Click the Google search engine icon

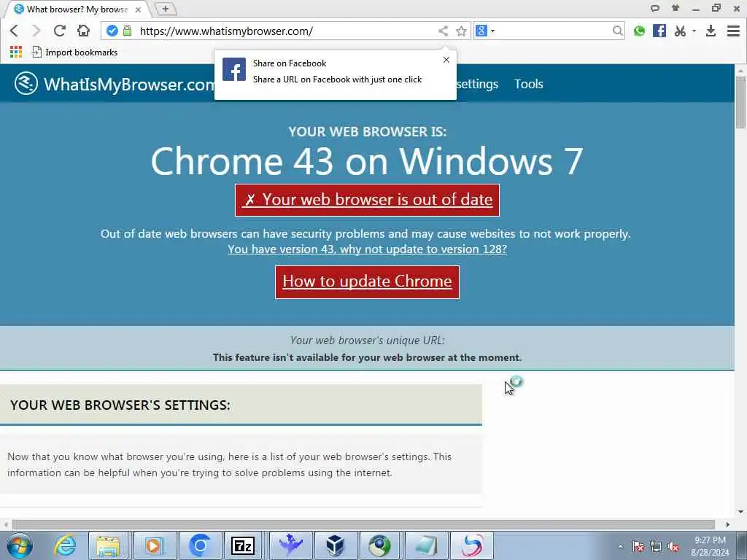[x=481, y=31]
